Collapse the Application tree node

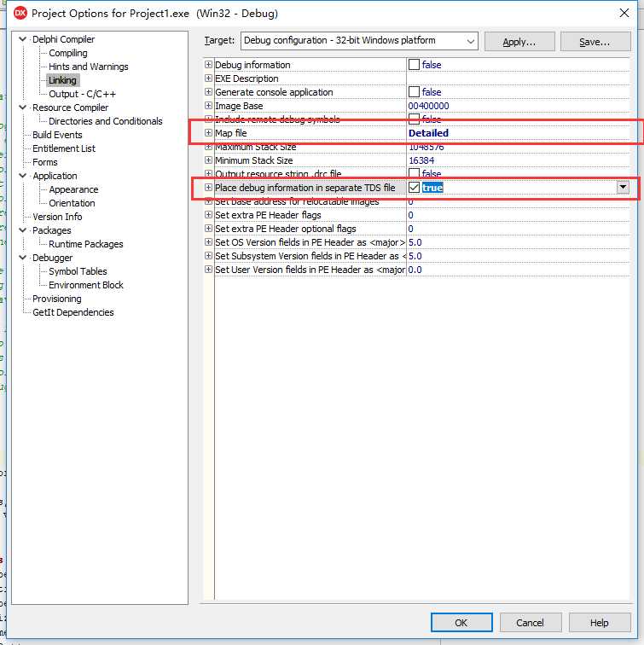pyautogui.click(x=23, y=176)
